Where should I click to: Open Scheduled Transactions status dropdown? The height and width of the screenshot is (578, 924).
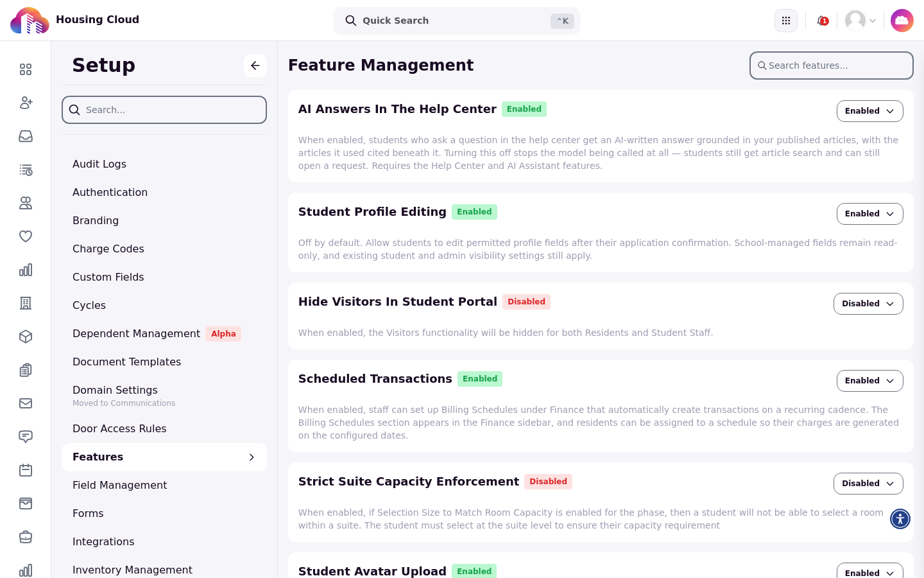point(869,381)
